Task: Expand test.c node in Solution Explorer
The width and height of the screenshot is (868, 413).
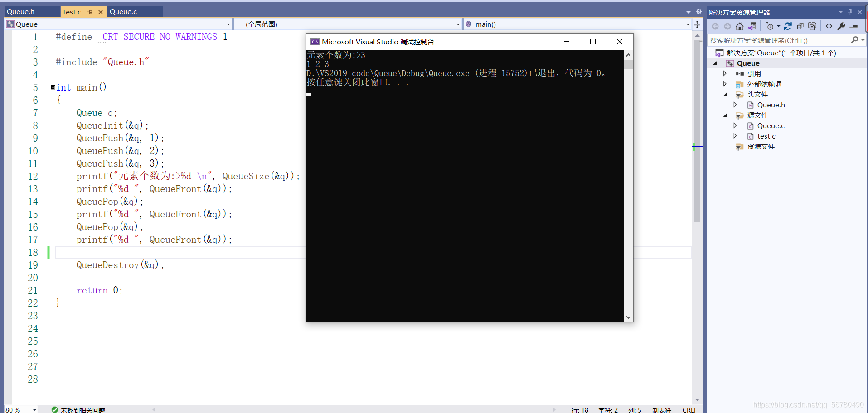Action: click(x=735, y=136)
